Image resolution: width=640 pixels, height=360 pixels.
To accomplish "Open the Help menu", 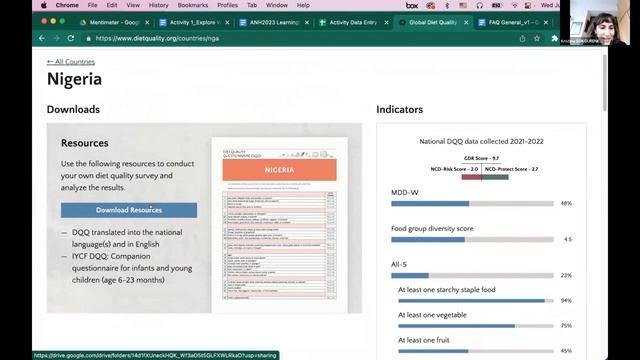I will (303, 5).
